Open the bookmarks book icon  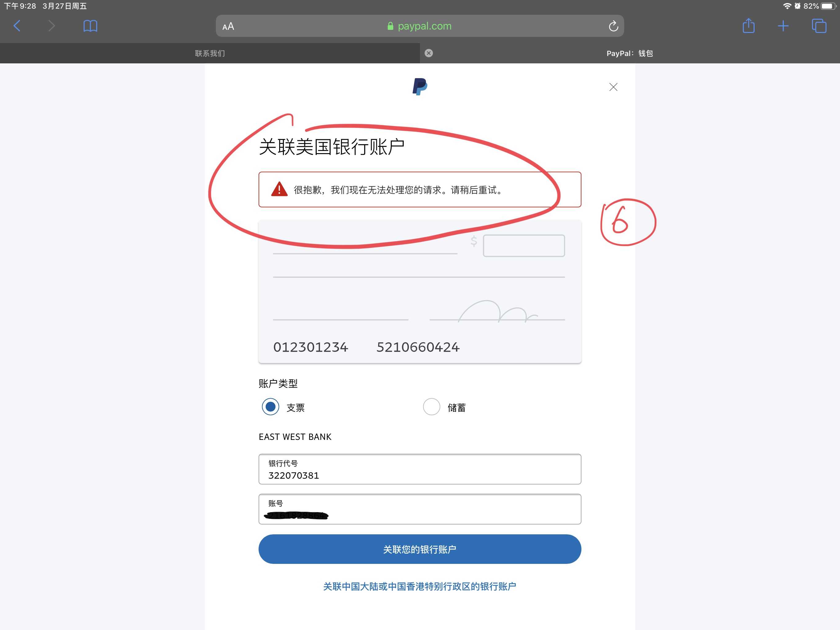(90, 26)
